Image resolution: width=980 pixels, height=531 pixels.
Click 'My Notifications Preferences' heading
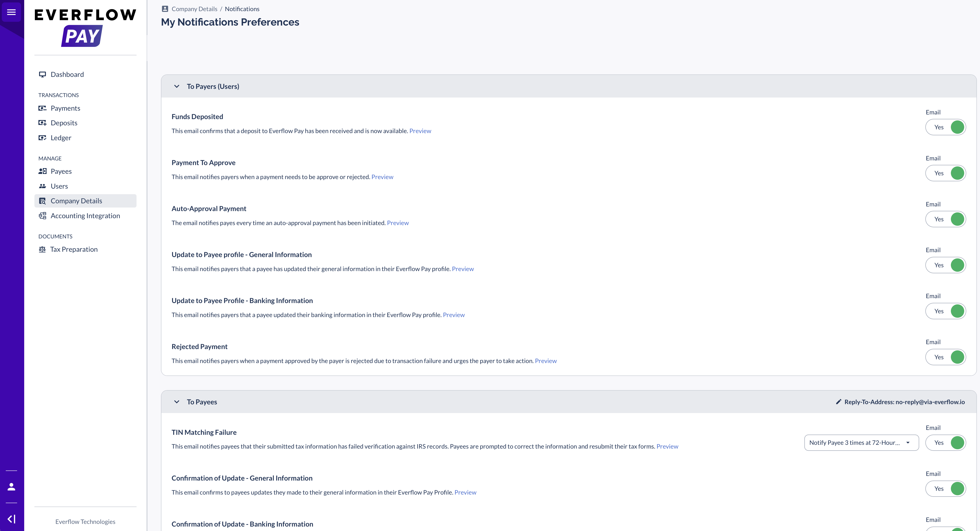[x=230, y=22]
